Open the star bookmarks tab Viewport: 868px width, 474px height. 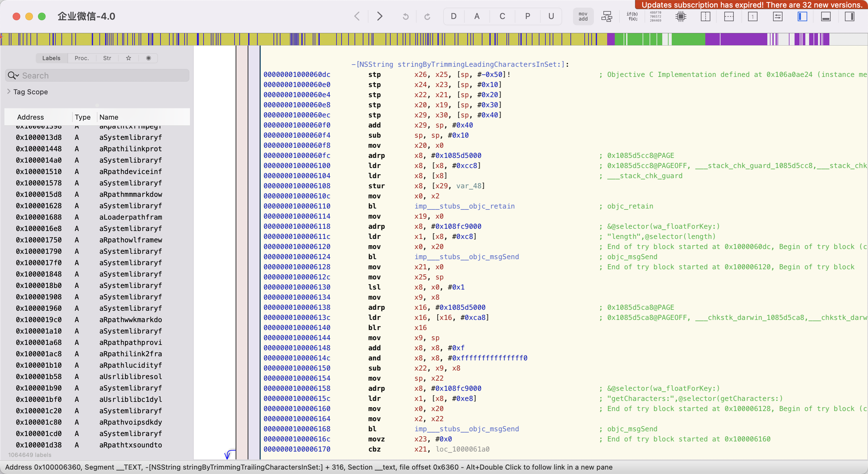[129, 58]
